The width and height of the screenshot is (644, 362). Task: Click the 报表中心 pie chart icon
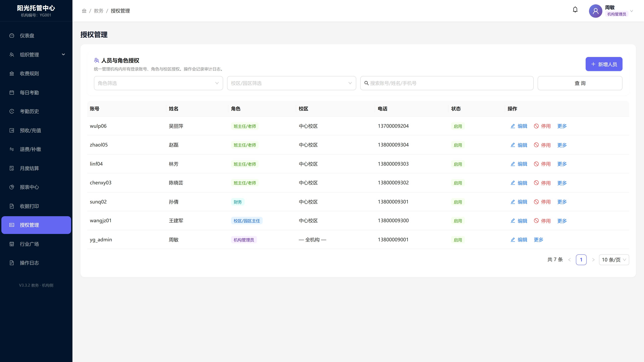12,187
